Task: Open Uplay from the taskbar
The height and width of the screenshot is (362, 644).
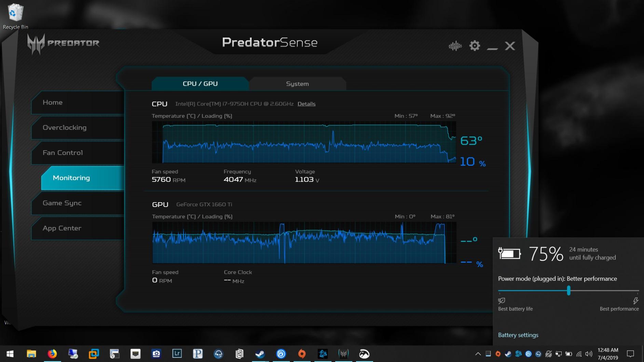Action: pos(281,354)
